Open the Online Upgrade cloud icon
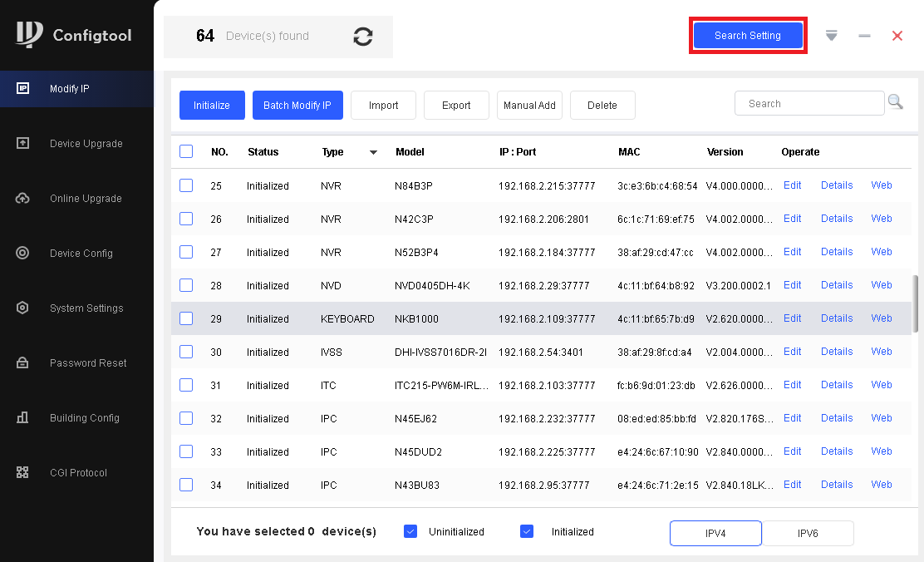Image resolution: width=924 pixels, height=562 pixels. pos(23,198)
